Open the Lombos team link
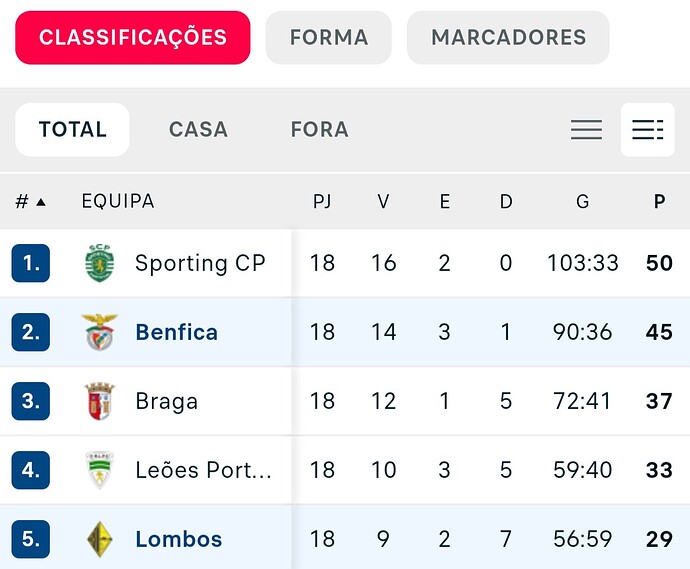The image size is (690, 569). pyautogui.click(x=179, y=539)
